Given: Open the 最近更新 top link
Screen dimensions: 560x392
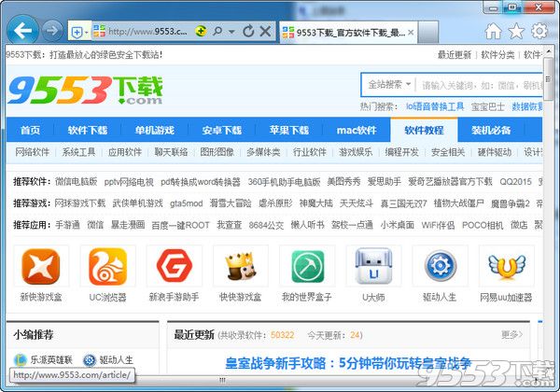Looking at the screenshot, I should (x=455, y=55).
